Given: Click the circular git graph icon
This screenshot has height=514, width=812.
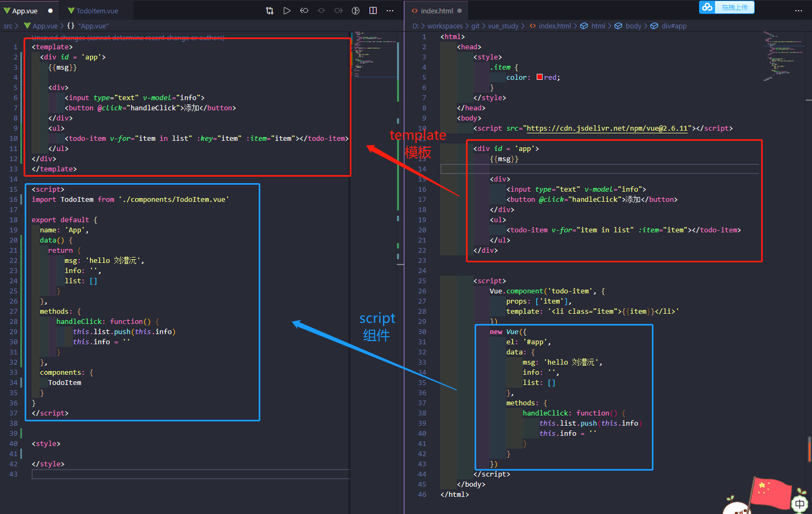Looking at the screenshot, I should tap(356, 11).
